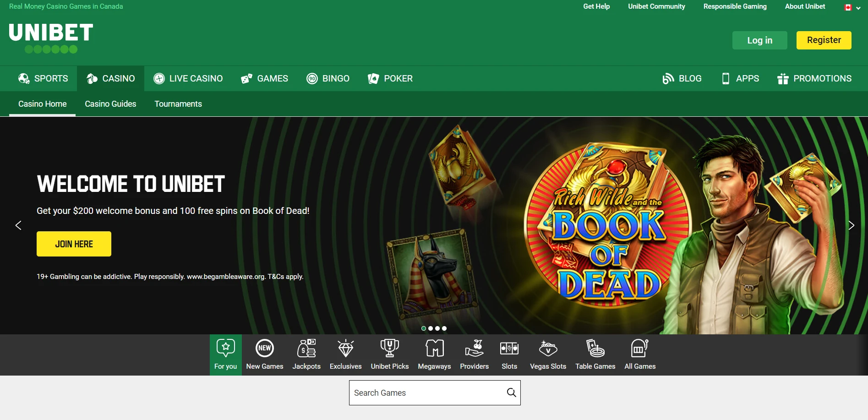Click the Apps phone icon

tap(726, 78)
